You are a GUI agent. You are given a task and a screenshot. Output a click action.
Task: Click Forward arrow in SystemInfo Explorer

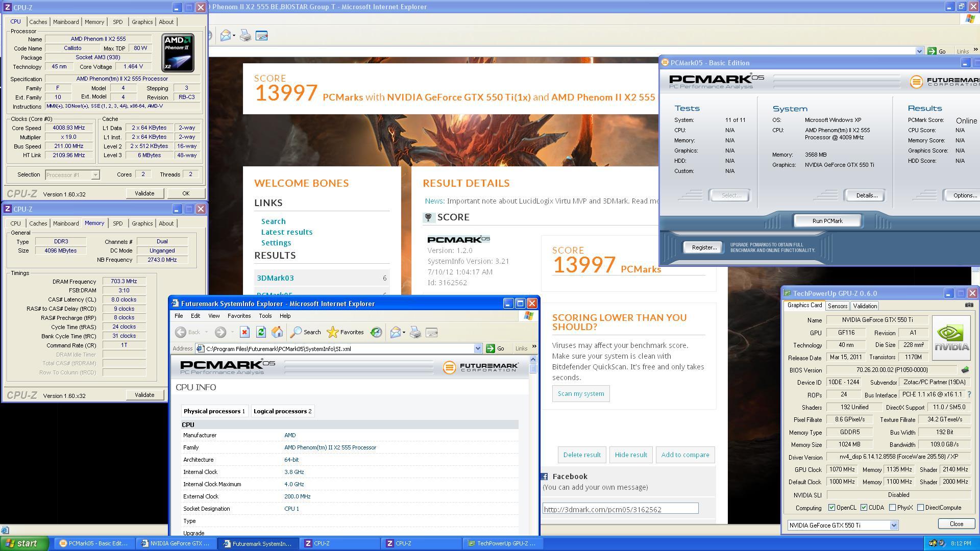pos(220,333)
